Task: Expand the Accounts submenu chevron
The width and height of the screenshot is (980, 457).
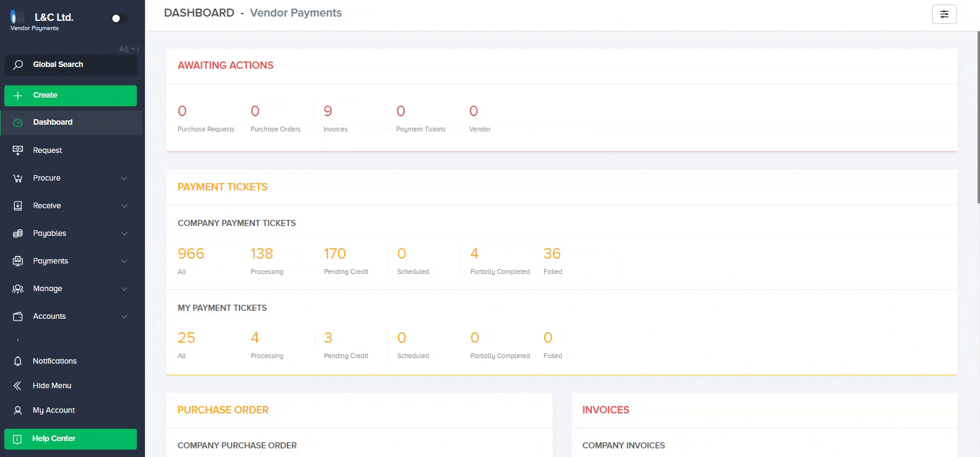Action: (124, 316)
